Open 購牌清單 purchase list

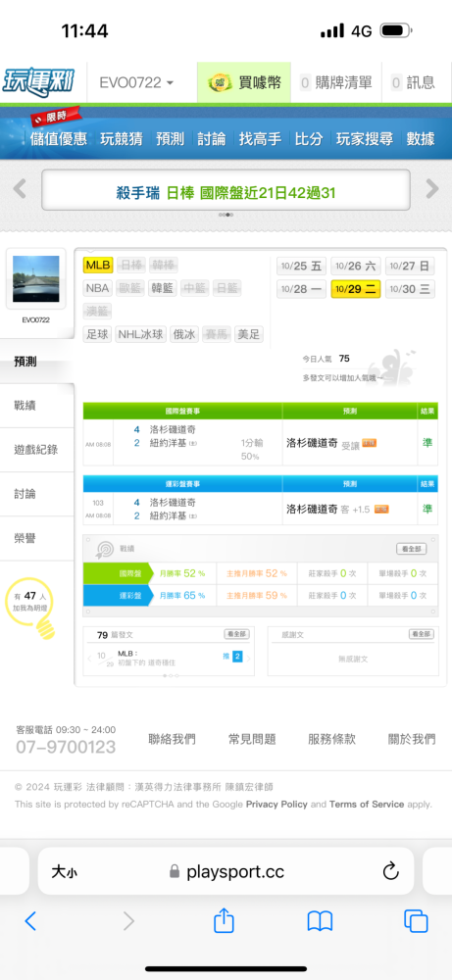336,82
